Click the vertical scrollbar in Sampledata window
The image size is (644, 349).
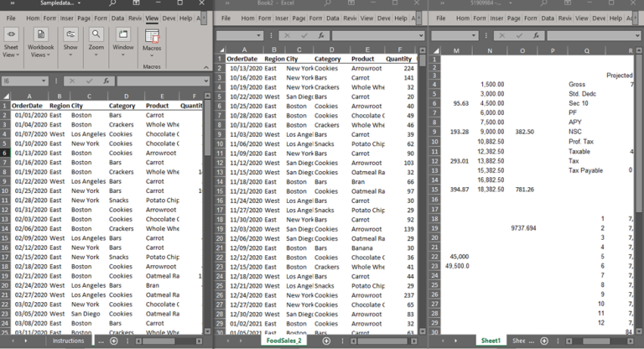point(207,210)
